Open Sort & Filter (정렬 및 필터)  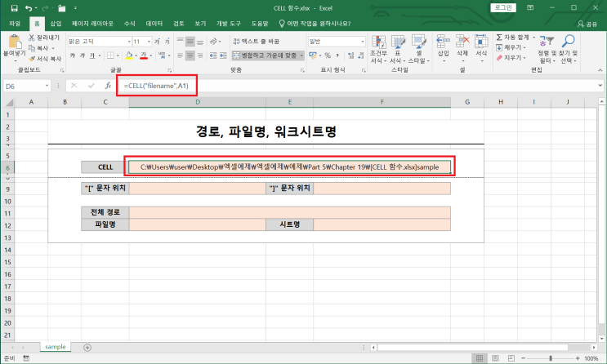547,49
